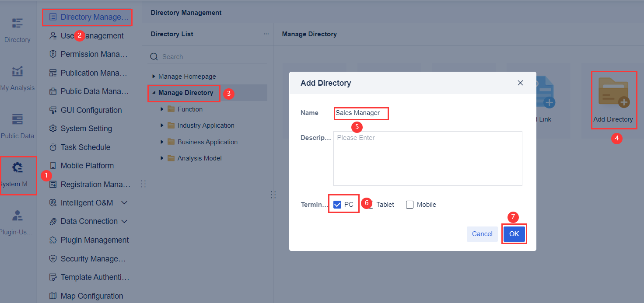Open the My Analysis sidebar icon

pos(17,71)
